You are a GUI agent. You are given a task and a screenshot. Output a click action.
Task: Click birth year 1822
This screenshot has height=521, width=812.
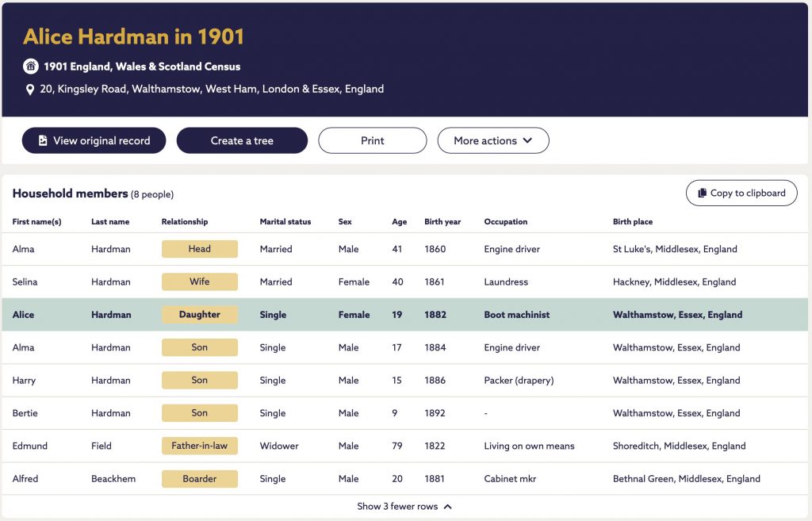[435, 446]
